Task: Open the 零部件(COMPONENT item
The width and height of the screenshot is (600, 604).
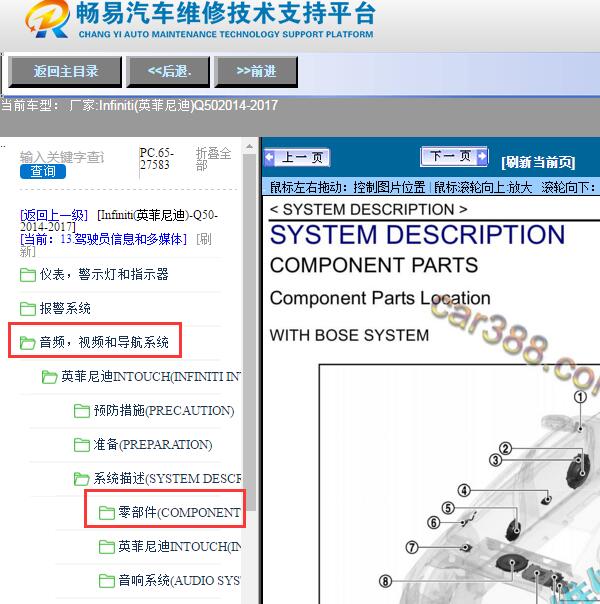Action: click(179, 512)
